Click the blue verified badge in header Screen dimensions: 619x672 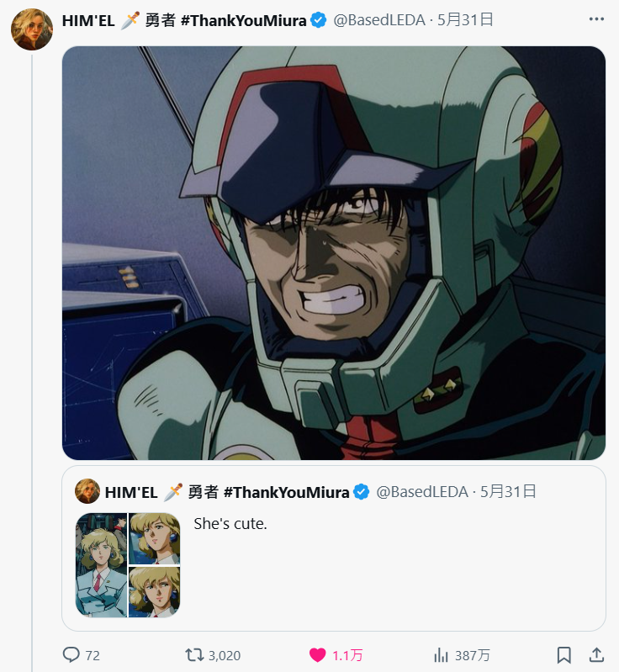(x=319, y=20)
